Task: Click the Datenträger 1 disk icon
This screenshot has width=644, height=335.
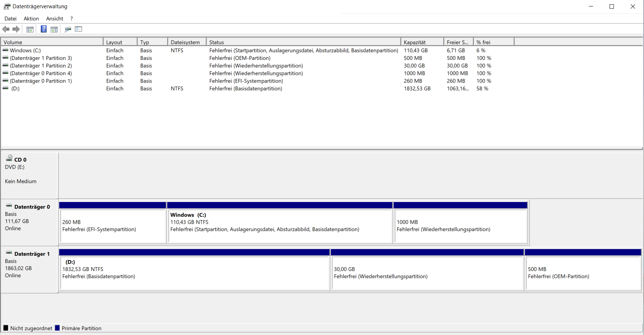Action: tap(9, 253)
